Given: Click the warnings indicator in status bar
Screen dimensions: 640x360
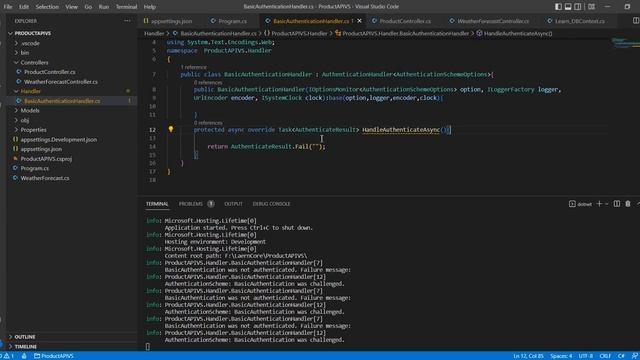Looking at the screenshot, I should coord(9,356).
